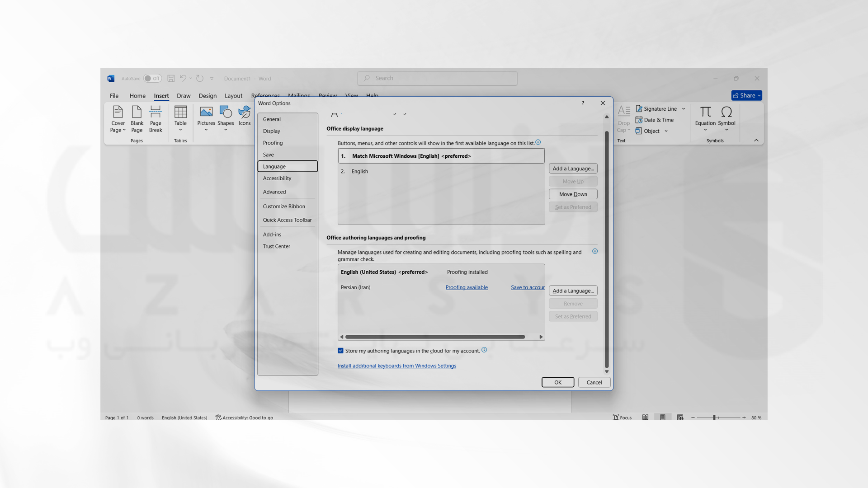This screenshot has height=488, width=868.
Task: Click the info icon beside authoring languages description
Action: coord(595,251)
